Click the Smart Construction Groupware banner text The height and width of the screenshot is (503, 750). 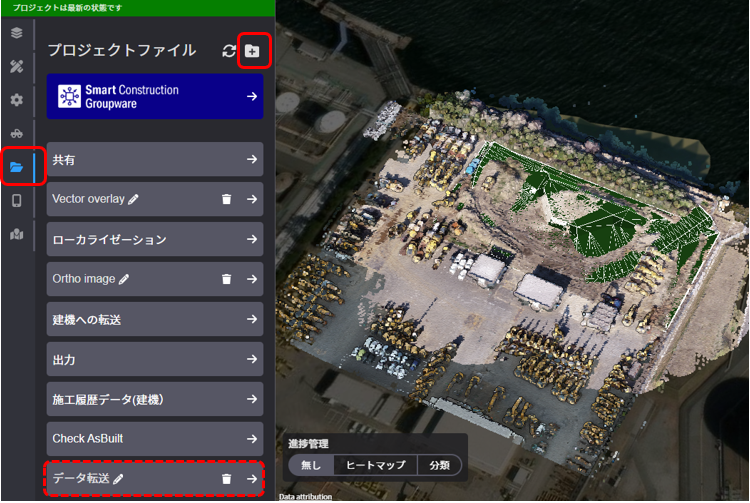(132, 97)
